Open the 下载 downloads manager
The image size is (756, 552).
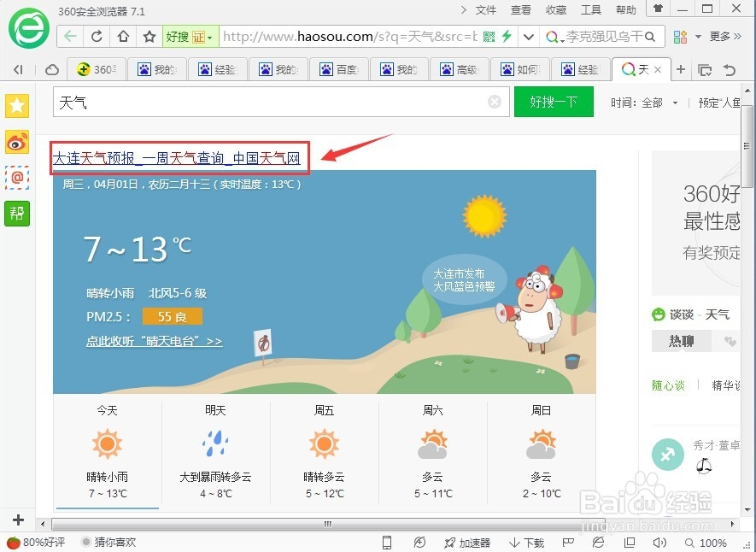526,543
